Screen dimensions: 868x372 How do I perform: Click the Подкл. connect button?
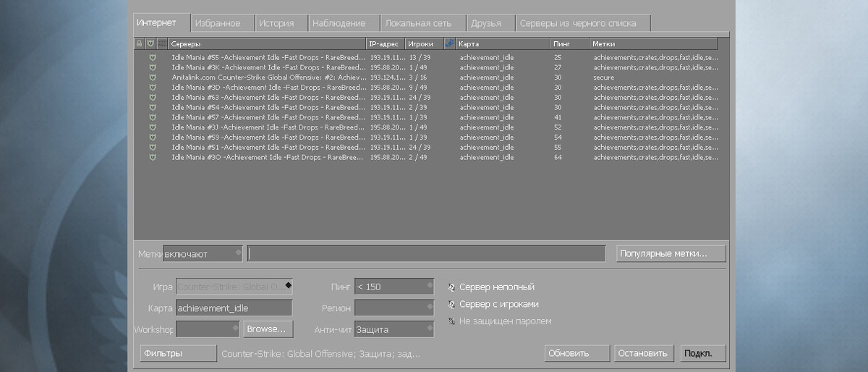702,353
